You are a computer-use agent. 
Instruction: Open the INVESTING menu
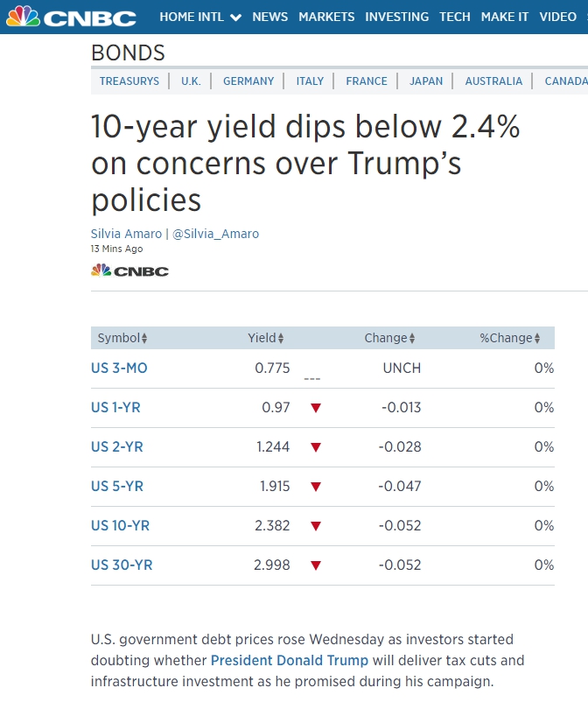pyautogui.click(x=397, y=17)
